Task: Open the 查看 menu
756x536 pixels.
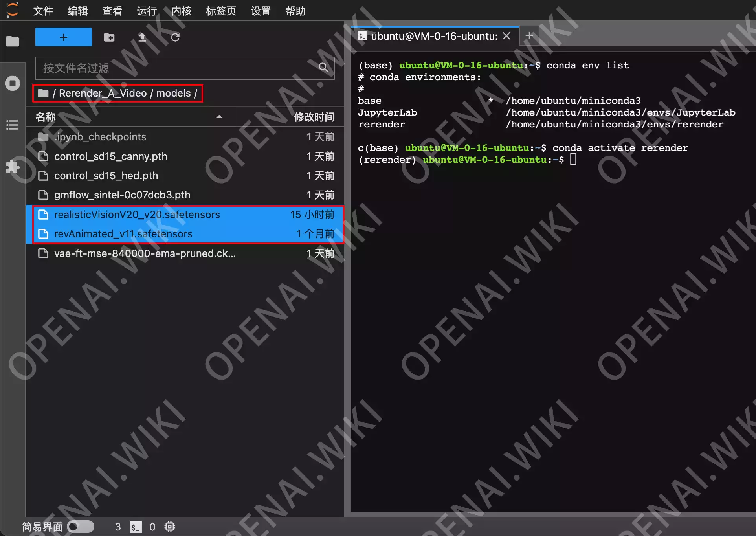Action: pyautogui.click(x=112, y=11)
